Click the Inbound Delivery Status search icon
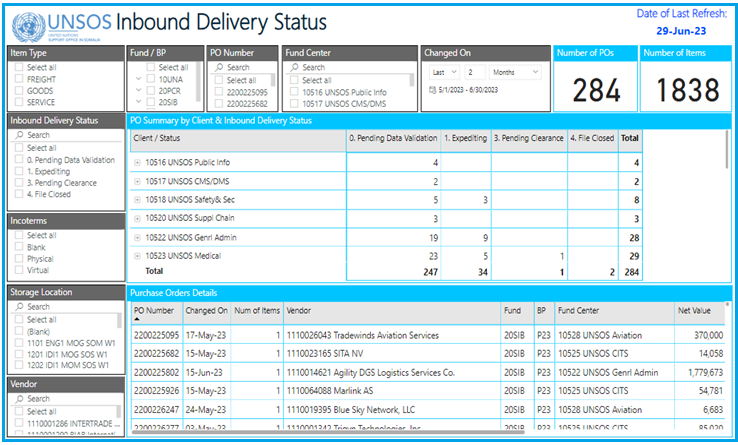Screen dimensions: 738x445 [19, 135]
